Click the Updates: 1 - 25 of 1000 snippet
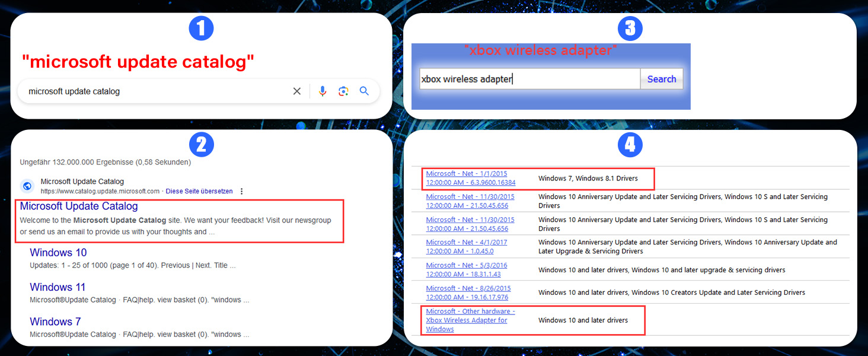 point(133,266)
